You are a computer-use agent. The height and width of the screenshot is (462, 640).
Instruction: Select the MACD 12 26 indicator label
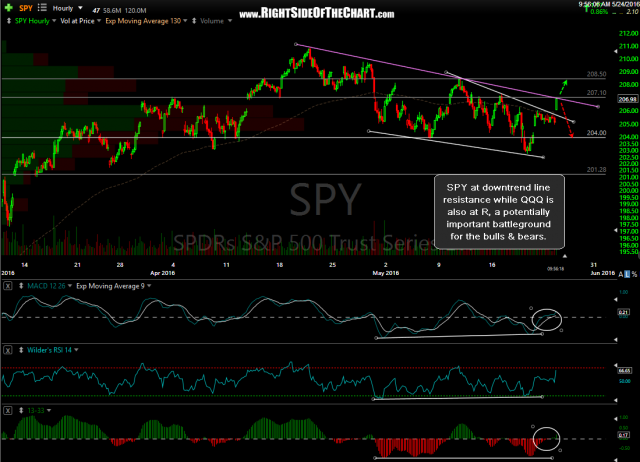(46, 286)
